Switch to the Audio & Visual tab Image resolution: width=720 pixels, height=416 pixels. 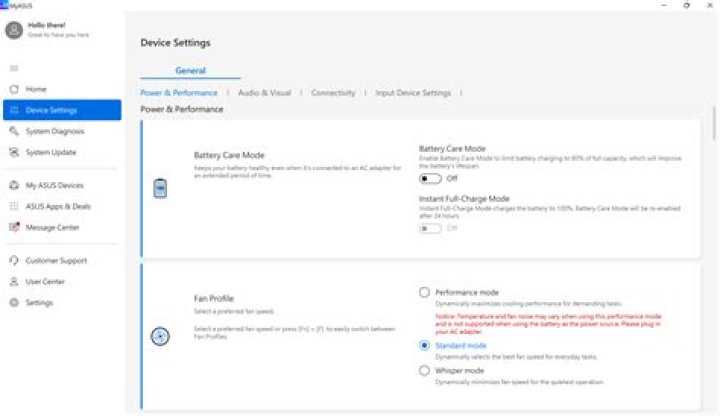(x=264, y=93)
